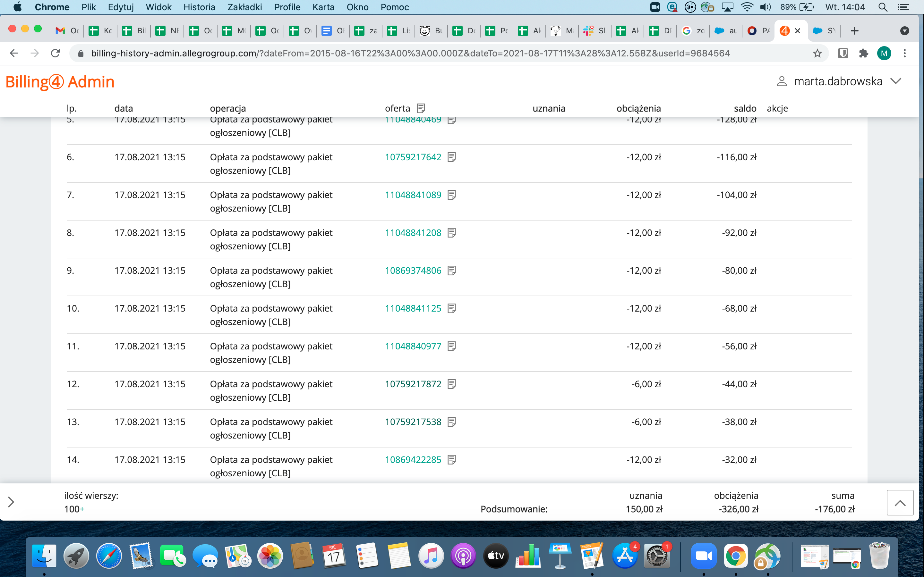Click the address bar URL field
924x577 pixels.
click(x=410, y=54)
